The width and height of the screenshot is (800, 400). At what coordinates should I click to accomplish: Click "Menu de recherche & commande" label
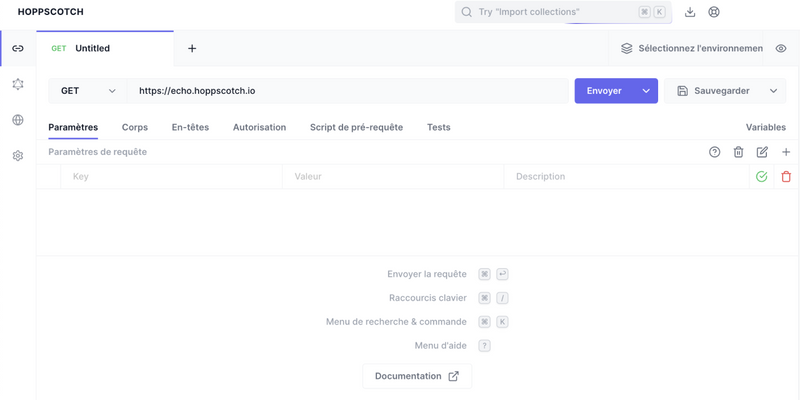point(396,322)
